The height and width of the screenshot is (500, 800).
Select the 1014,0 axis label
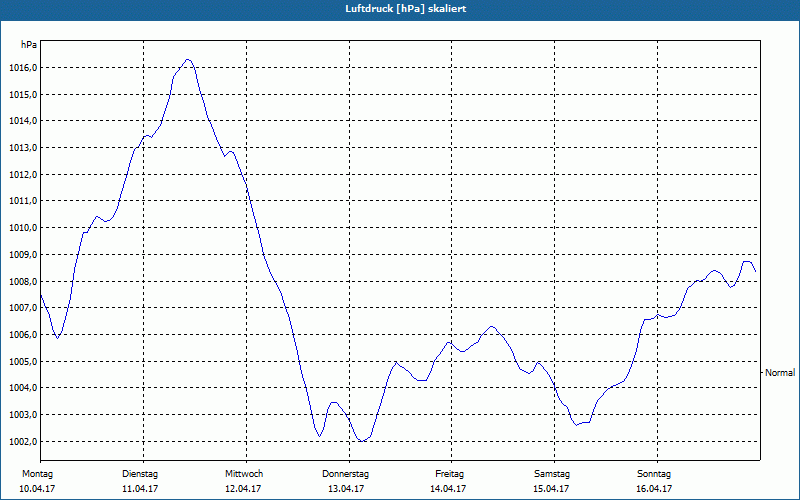tap(21, 121)
